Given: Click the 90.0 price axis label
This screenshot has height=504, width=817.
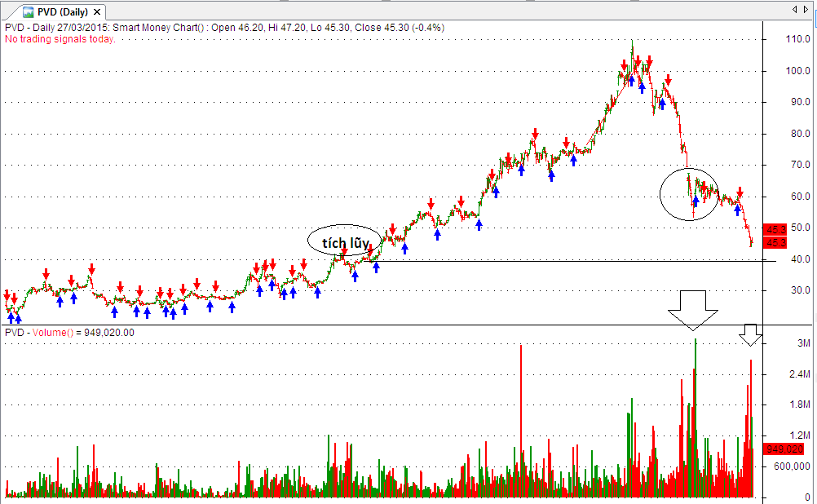Looking at the screenshot, I should click(801, 102).
